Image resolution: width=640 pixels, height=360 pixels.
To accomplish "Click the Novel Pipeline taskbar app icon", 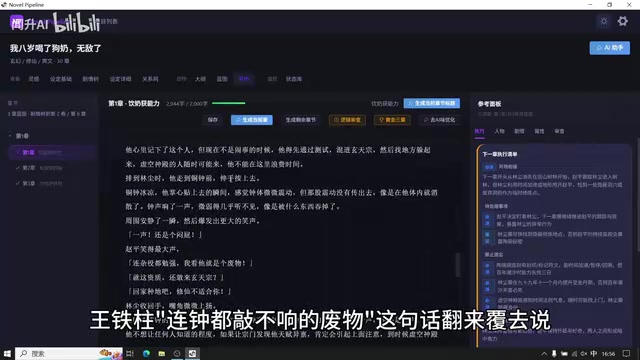I will point(192,353).
